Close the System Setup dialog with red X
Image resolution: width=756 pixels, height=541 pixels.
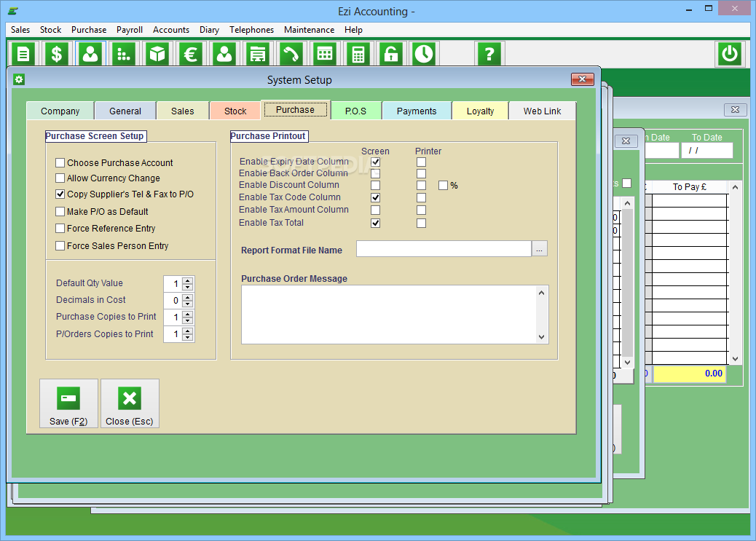[x=582, y=79]
